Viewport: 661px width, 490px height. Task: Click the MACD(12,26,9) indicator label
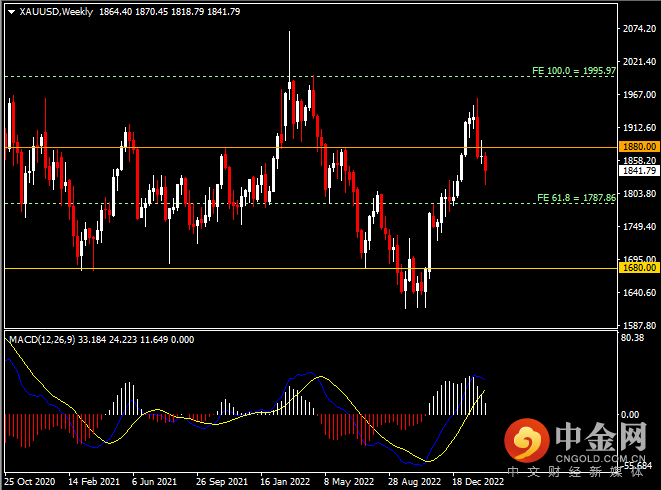tap(44, 340)
